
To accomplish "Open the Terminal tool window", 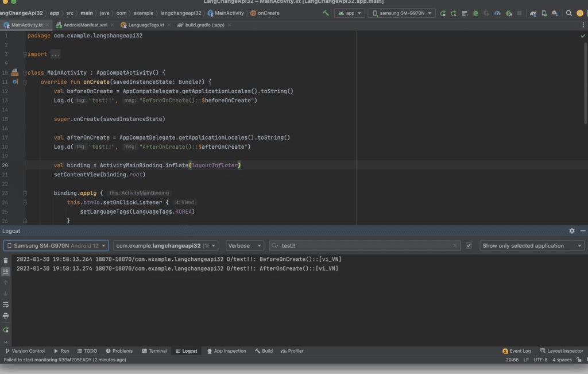I will (154, 351).
